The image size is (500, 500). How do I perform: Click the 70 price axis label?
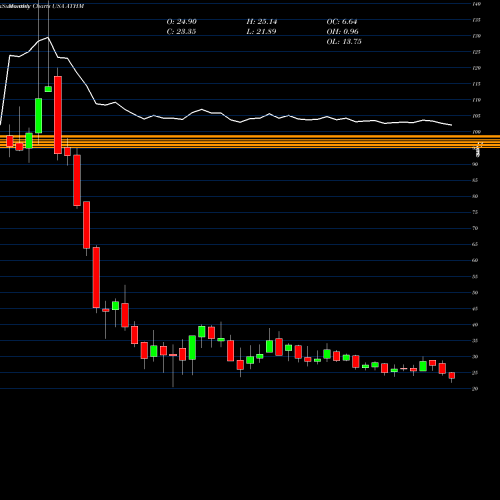click(x=475, y=228)
